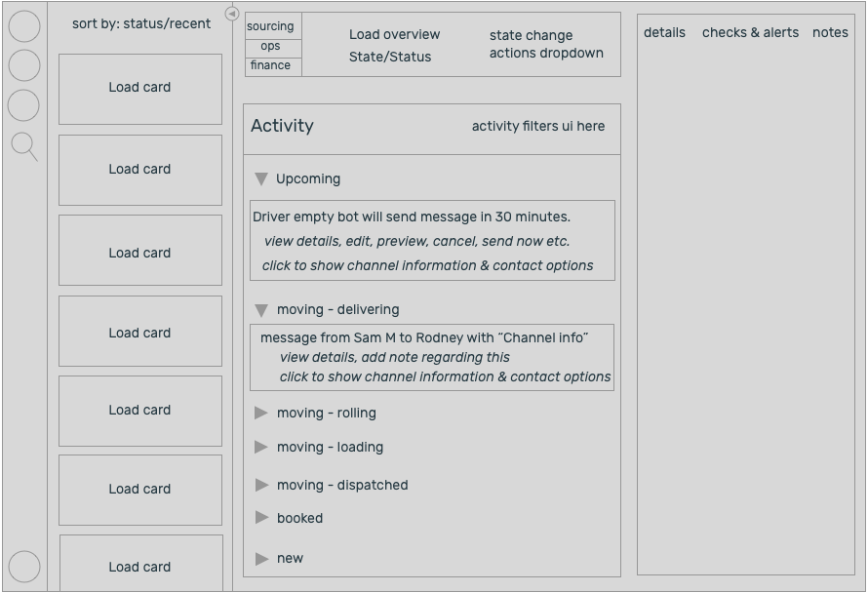Open activity filters UI
868x593 pixels.
(538, 126)
